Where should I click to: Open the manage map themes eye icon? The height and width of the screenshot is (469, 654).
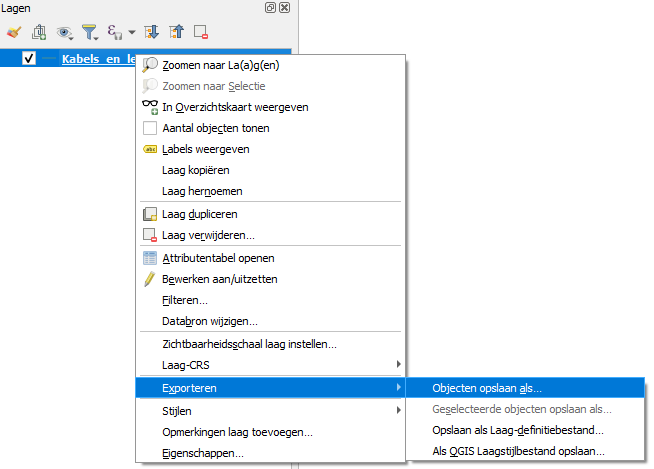[x=65, y=33]
